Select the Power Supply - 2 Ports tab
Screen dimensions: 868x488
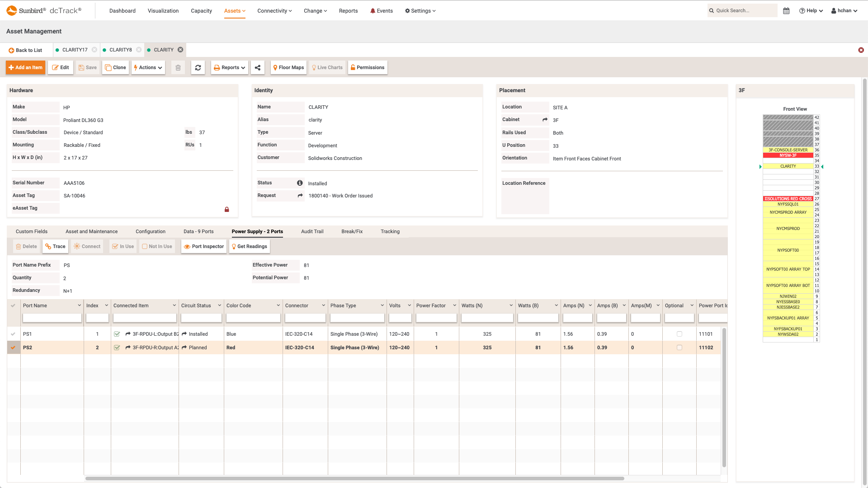point(257,231)
